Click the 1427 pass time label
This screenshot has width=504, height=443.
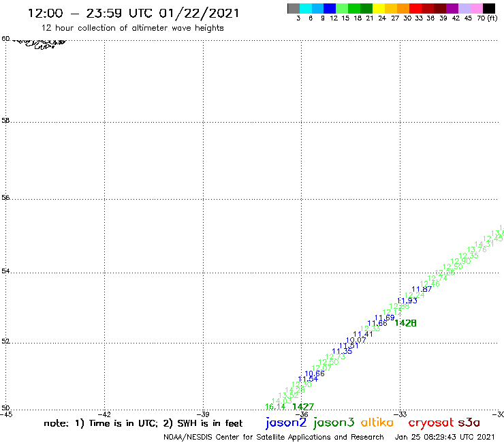click(x=303, y=407)
